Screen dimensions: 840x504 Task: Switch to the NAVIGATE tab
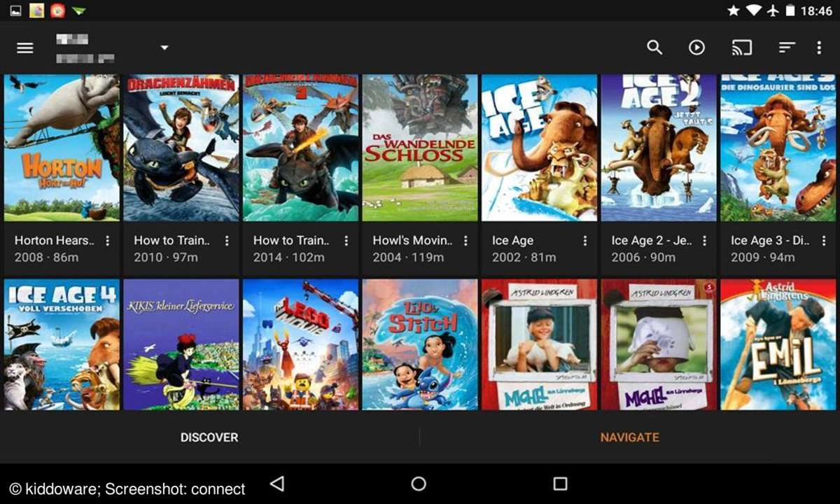tap(630, 437)
